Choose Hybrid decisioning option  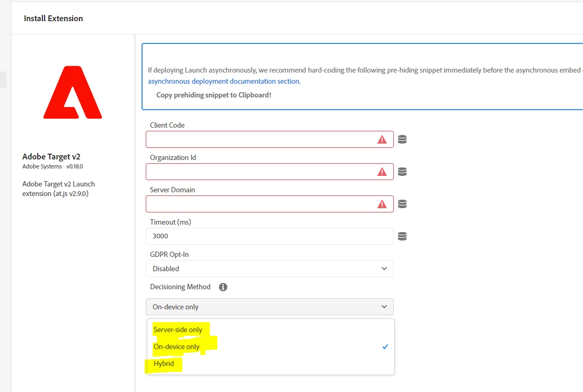[x=271, y=364]
